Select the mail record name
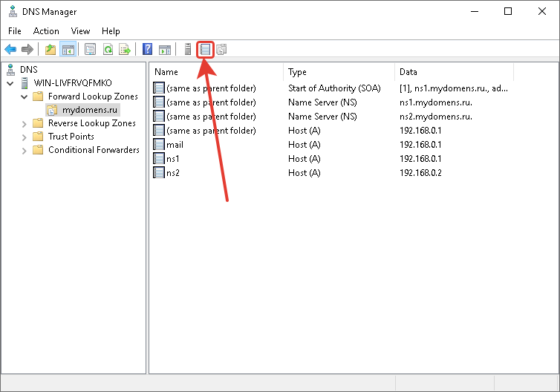The image size is (560, 392). (175, 145)
